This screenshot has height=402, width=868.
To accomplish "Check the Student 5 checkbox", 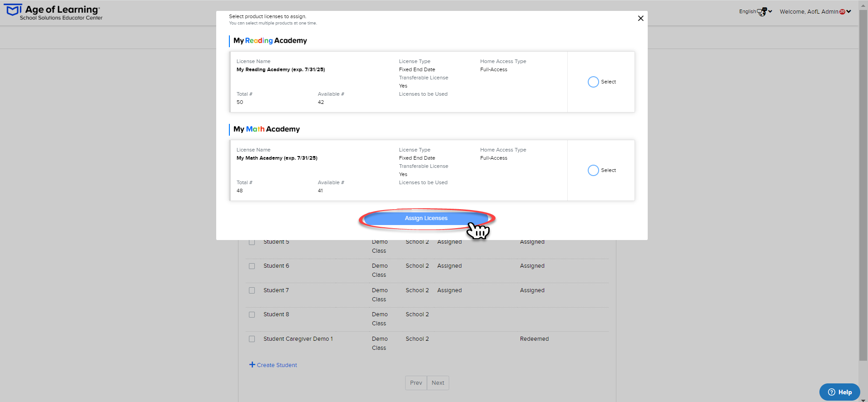I will 252,242.
